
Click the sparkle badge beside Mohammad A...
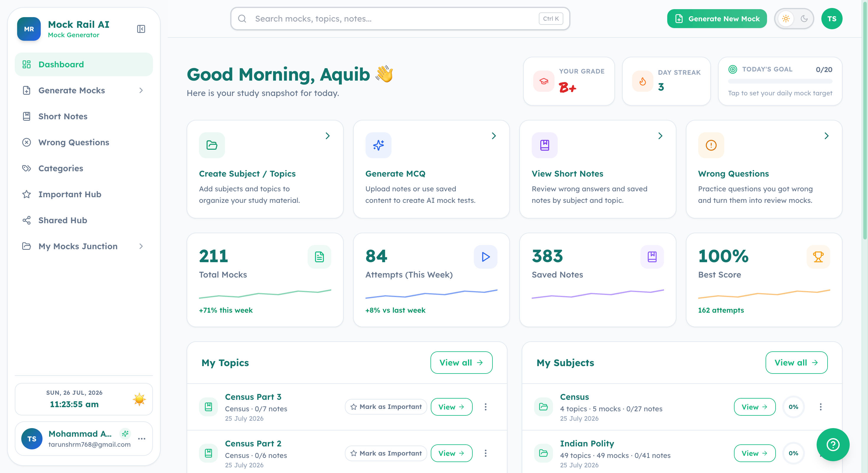(125, 433)
